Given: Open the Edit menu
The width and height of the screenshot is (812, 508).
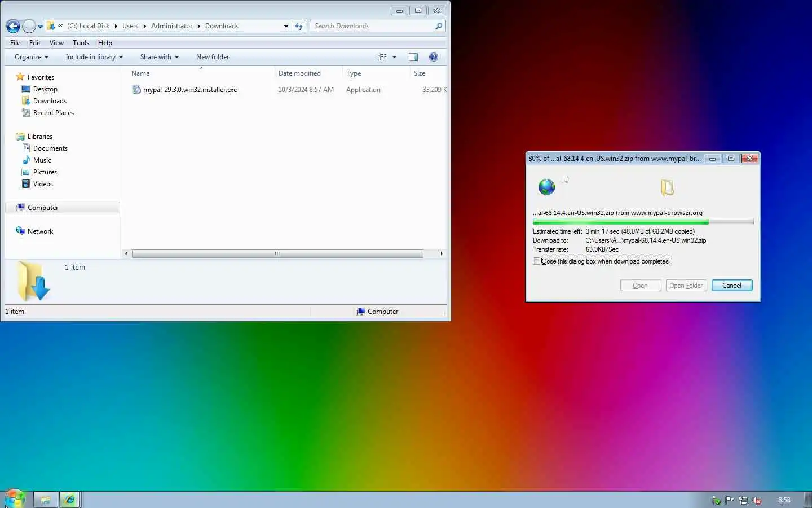Looking at the screenshot, I should click(x=35, y=43).
